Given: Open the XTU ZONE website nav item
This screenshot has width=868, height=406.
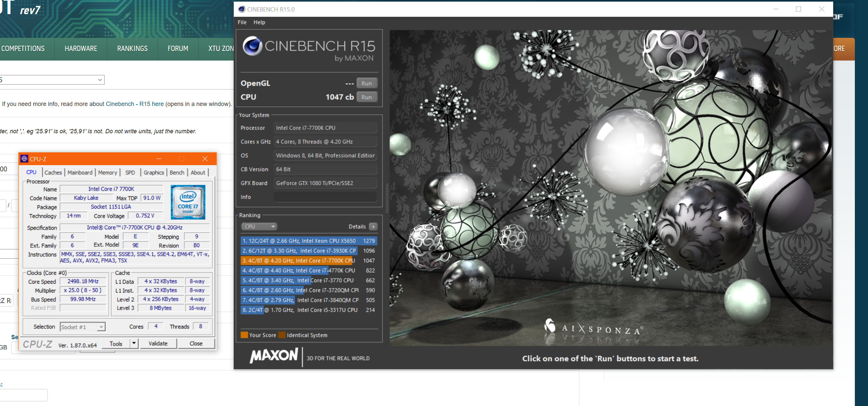Looking at the screenshot, I should (221, 49).
